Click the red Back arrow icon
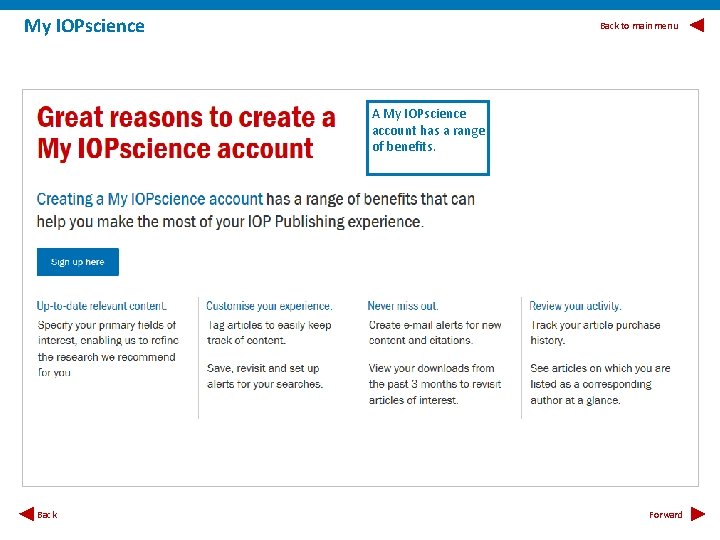 27,514
